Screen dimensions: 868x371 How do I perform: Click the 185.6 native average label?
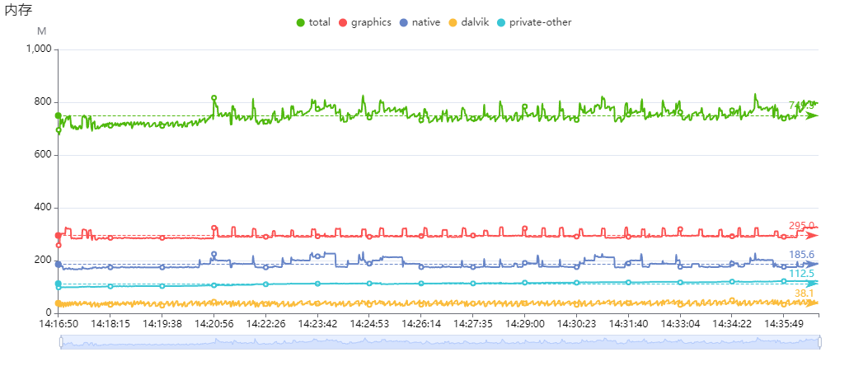click(x=801, y=255)
